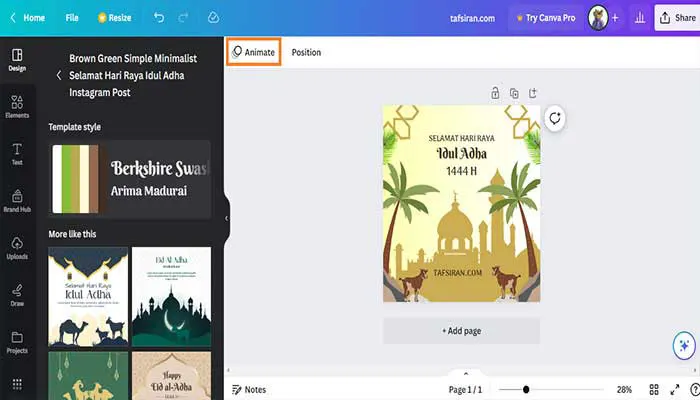
Task: Select the Draw tool
Action: 17,295
